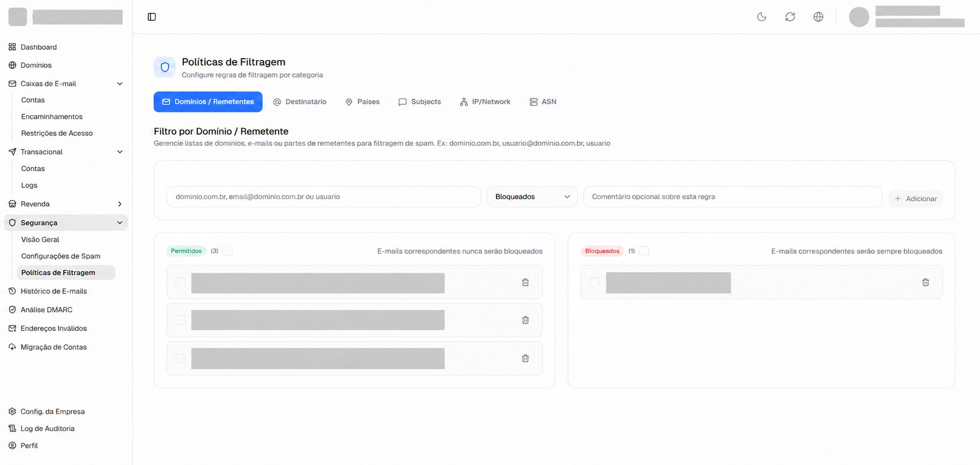Viewport: 980px width, 465px height.
Task: Toggle the sidebar collapse icon
Action: [152, 17]
